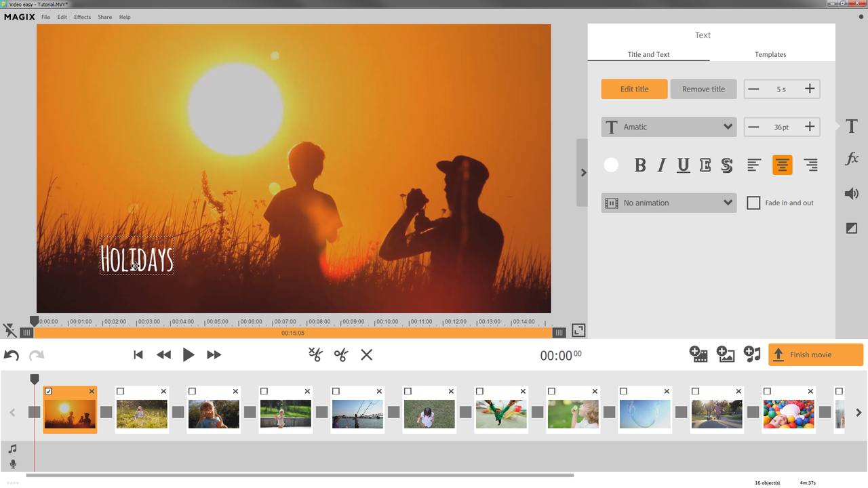This screenshot has height=488, width=868.
Task: Click the add music icon
Action: tap(752, 354)
